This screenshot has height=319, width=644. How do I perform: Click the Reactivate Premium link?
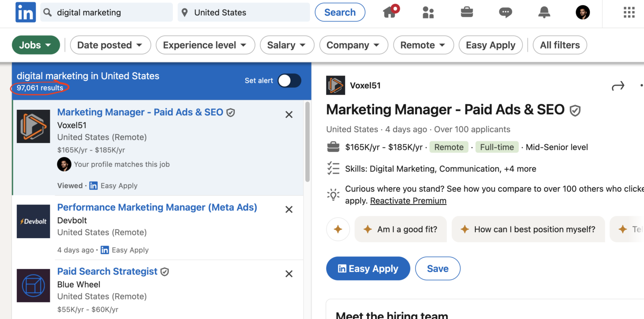(408, 201)
